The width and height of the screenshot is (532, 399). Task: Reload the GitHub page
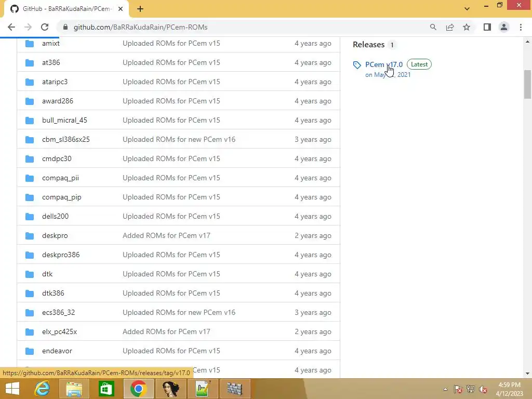45,27
